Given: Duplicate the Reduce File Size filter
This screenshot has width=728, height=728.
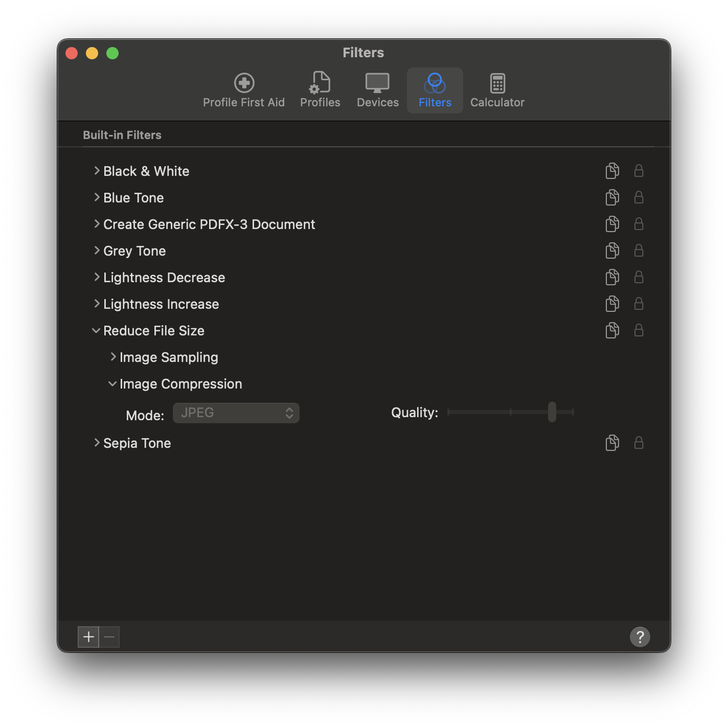Looking at the screenshot, I should [x=612, y=330].
